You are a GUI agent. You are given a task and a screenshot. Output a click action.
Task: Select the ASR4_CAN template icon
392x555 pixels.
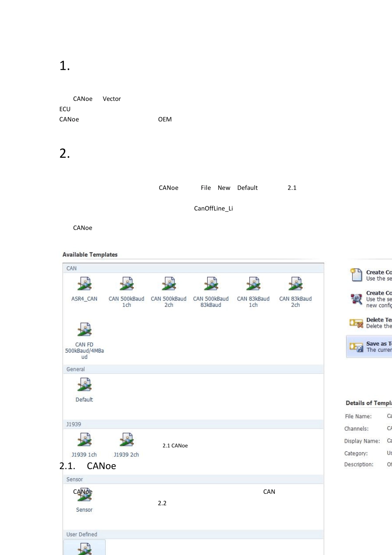85,284
